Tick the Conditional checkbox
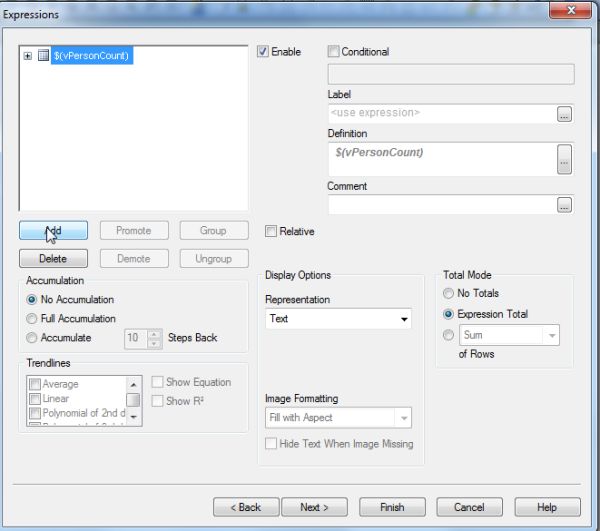This screenshot has width=600, height=531. tap(333, 51)
